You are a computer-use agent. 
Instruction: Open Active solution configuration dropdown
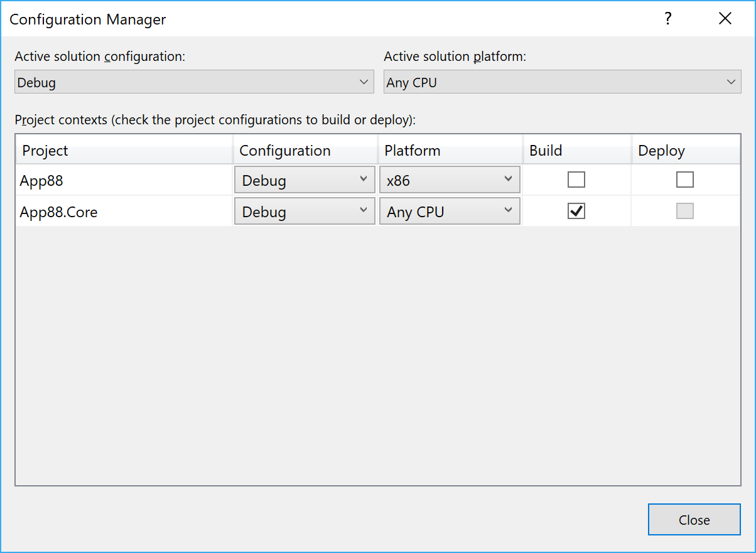coord(194,82)
